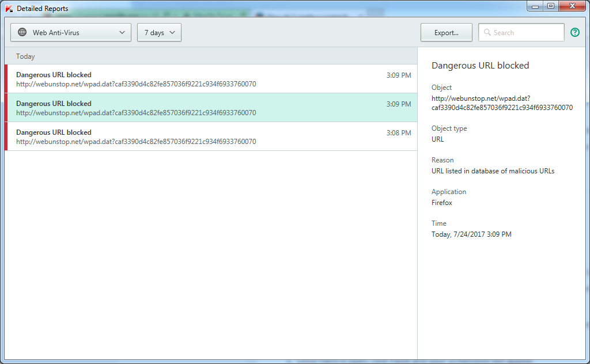Viewport: 590px width, 364px height.
Task: Select Dangerous URL blocked entry at 3:08 PM
Action: click(211, 136)
